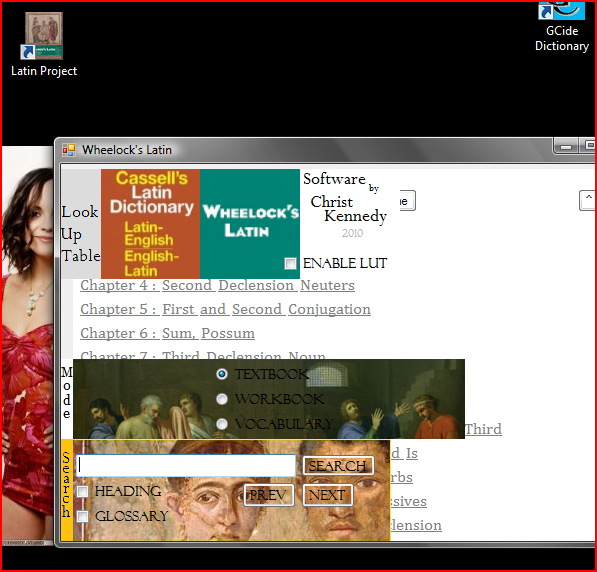Click the Wheelock's Latin window title icon
The image size is (597, 572).
click(x=69, y=150)
